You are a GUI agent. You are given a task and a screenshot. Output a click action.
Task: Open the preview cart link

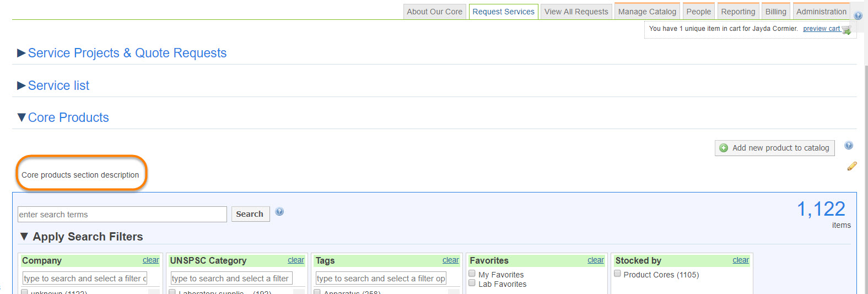(x=821, y=29)
